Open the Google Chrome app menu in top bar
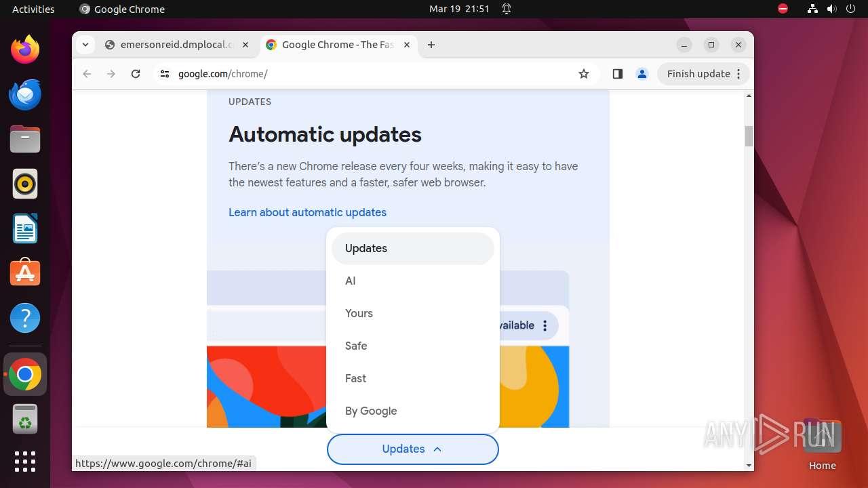The height and width of the screenshot is (488, 868). [122, 9]
